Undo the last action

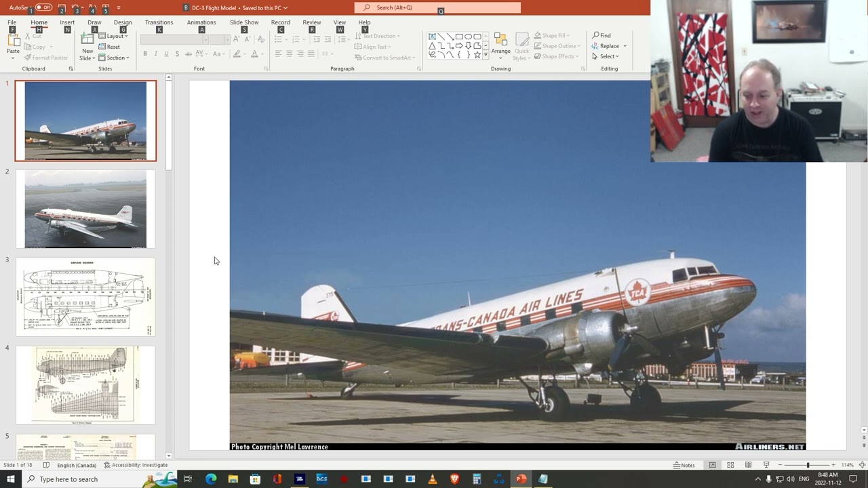[x=75, y=7]
